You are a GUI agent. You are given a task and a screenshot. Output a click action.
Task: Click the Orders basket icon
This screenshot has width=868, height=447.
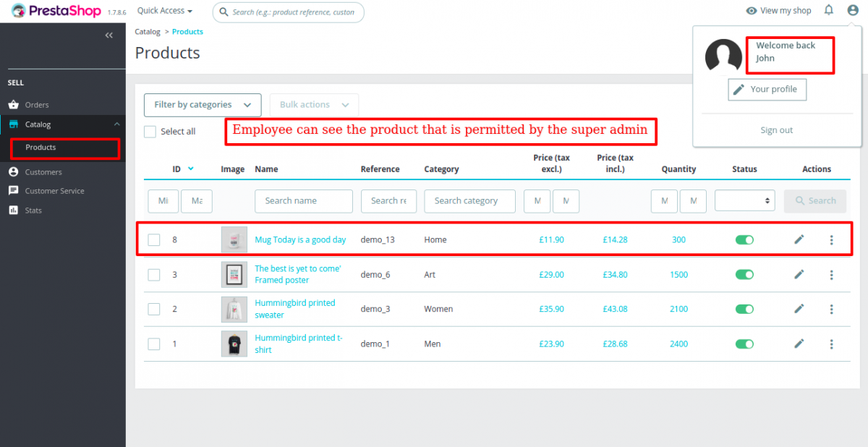(x=13, y=105)
